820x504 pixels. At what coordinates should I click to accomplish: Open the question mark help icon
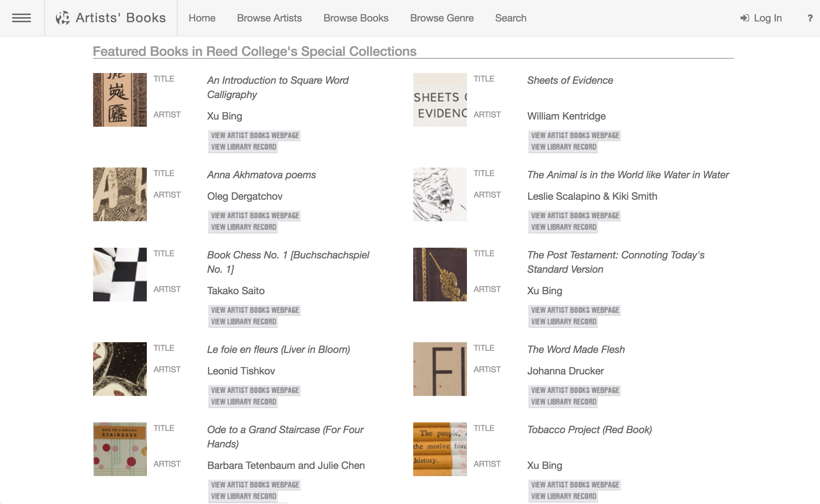click(810, 18)
